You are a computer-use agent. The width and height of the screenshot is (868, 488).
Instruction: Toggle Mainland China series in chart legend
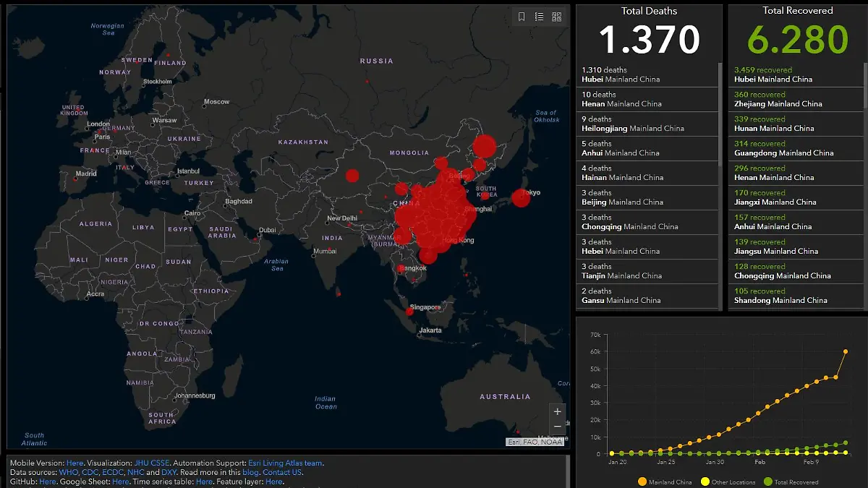pos(665,481)
